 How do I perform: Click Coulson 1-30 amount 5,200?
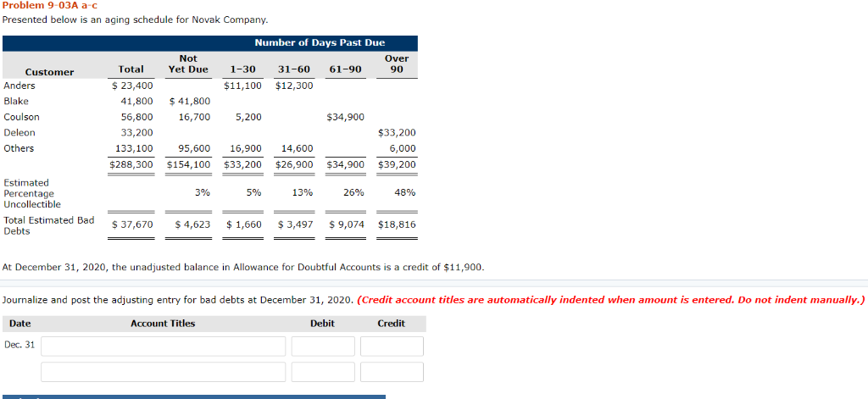click(248, 117)
